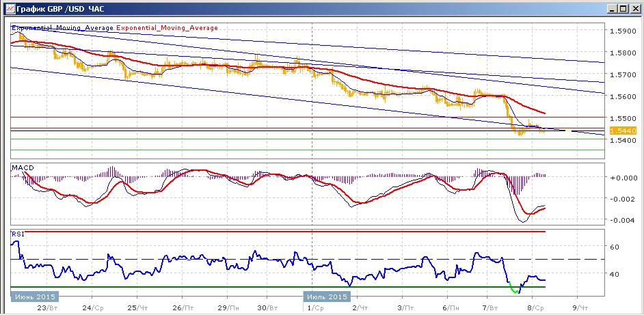
Task: Minimize the GBP/USD chart window
Action: (613, 8)
